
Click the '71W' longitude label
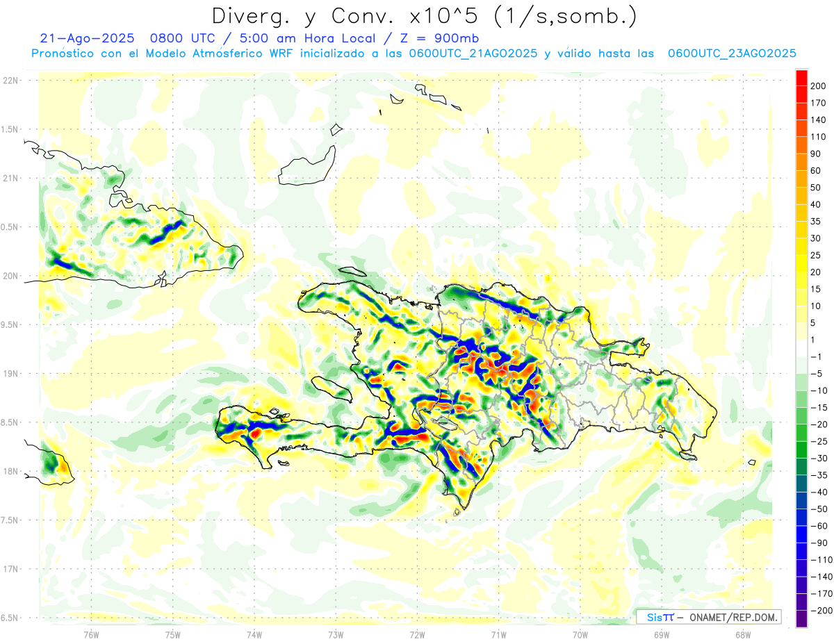point(498,634)
